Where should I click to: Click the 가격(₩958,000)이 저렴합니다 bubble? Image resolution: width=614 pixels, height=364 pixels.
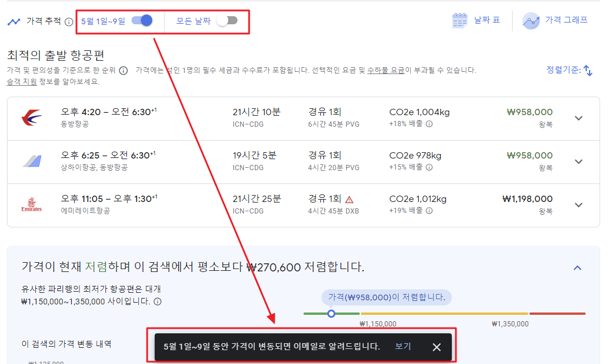pos(386,297)
